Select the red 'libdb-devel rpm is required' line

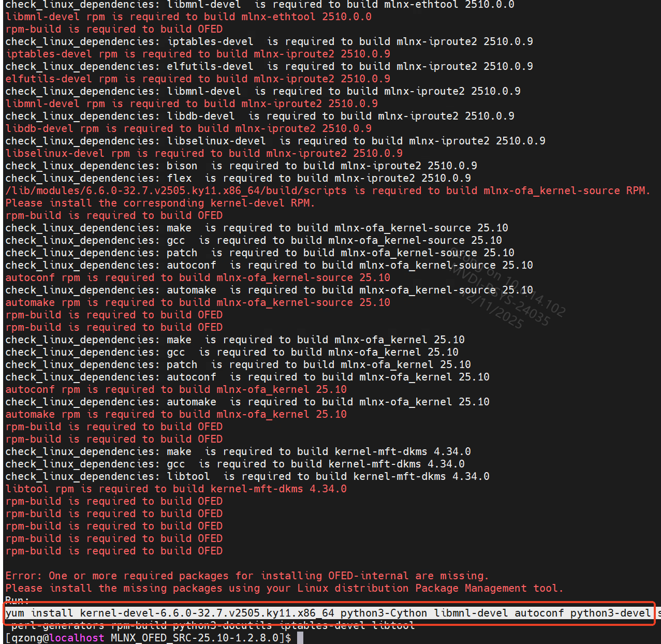(188, 128)
